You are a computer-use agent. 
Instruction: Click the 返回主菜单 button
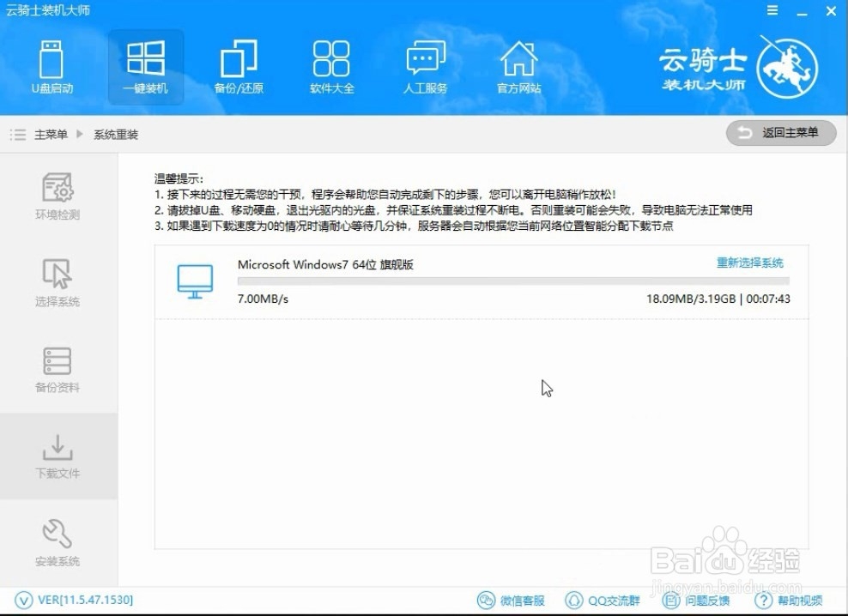781,133
